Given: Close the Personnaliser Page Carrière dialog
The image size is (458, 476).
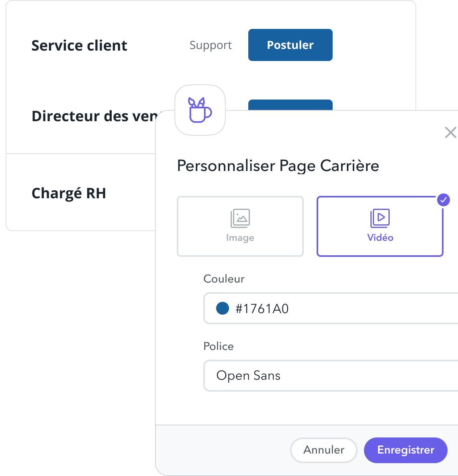Looking at the screenshot, I should [450, 133].
